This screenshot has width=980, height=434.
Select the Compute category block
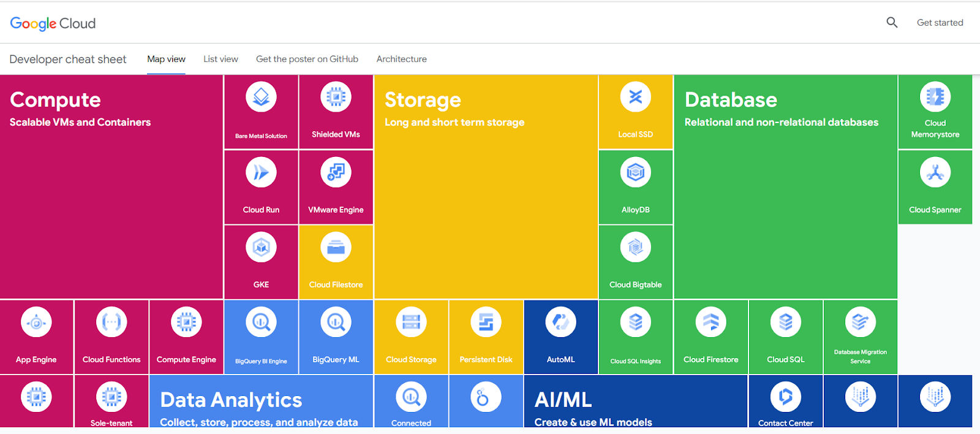111,187
